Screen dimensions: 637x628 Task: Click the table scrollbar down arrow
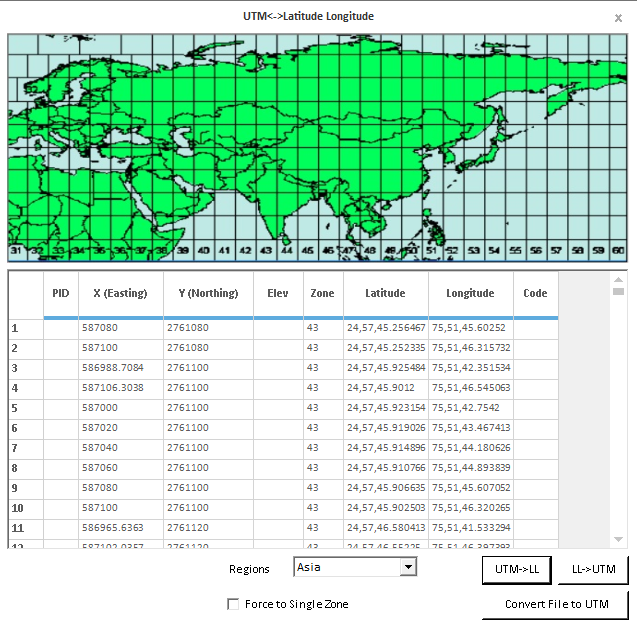tap(618, 539)
